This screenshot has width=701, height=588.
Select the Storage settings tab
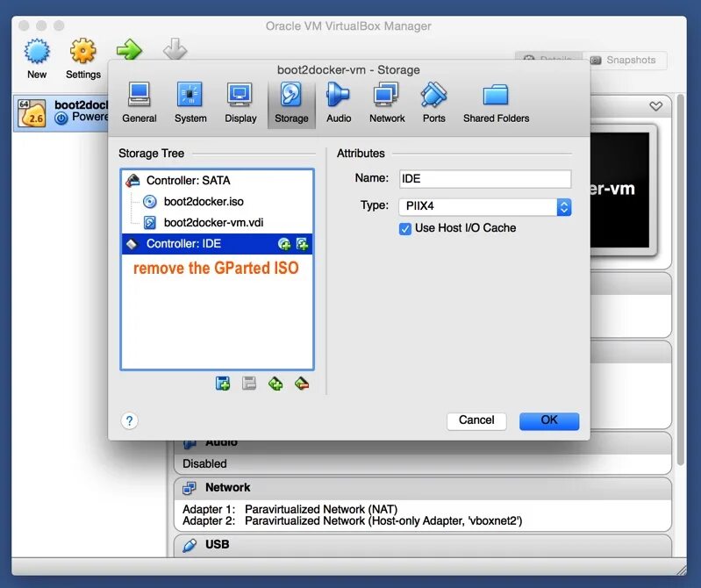click(291, 104)
